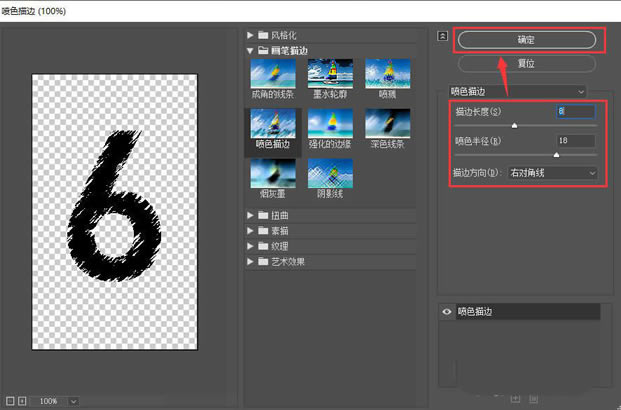Expand the 扭曲 filter folder
This screenshot has width=621, height=410.
[x=250, y=215]
